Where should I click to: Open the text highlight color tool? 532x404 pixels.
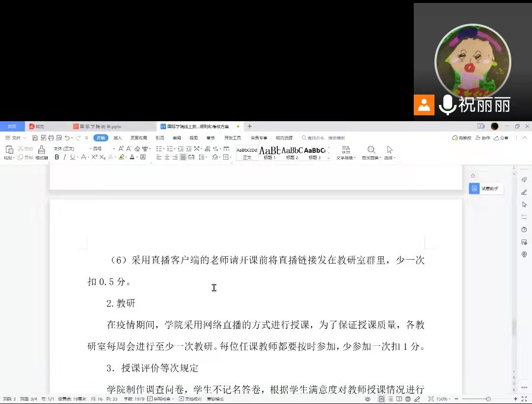coord(122,157)
